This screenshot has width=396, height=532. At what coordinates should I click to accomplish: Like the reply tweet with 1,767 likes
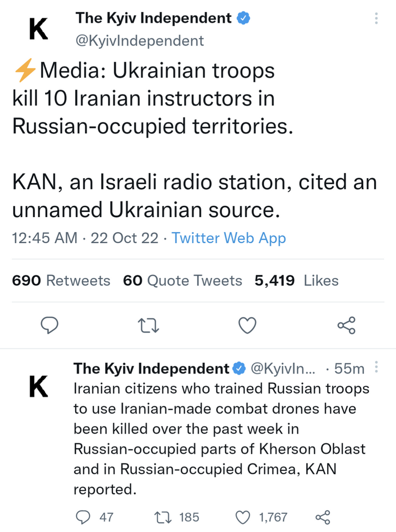coord(243,517)
